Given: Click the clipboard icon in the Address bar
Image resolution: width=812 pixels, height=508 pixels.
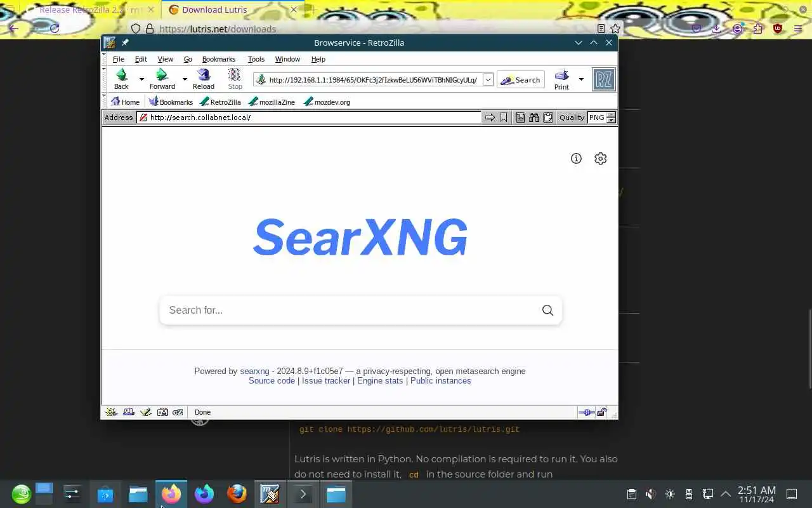Looking at the screenshot, I should [548, 117].
